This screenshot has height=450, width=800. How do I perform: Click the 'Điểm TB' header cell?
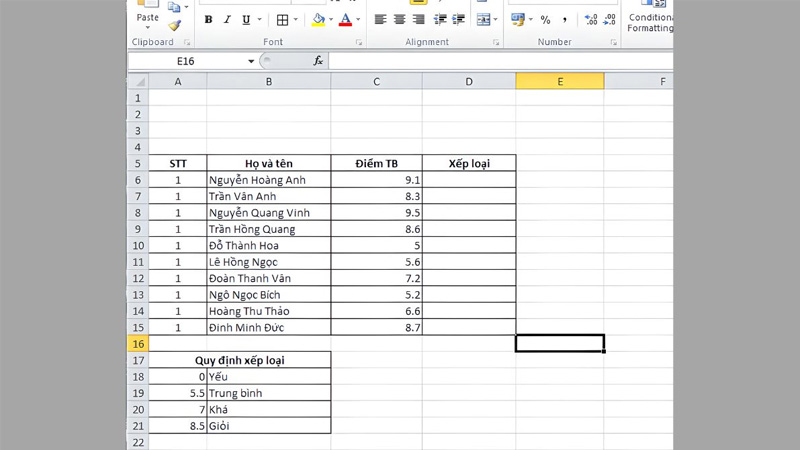pyautogui.click(x=377, y=163)
